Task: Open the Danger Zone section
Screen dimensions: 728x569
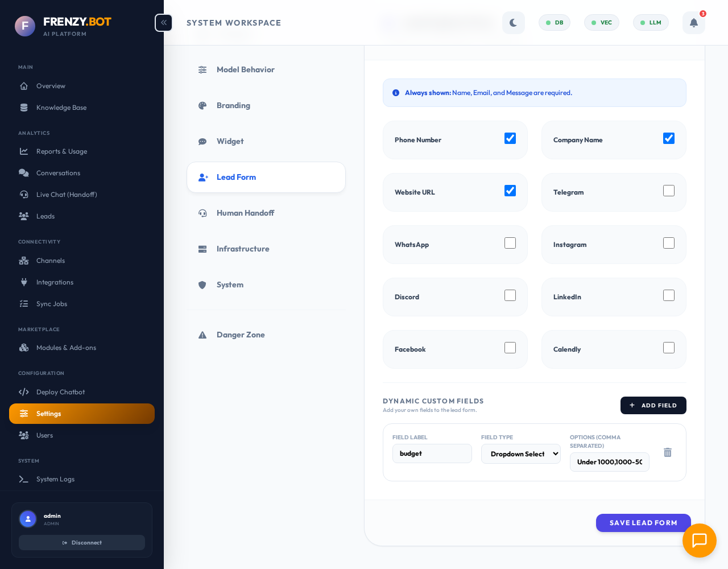Action: [241, 335]
